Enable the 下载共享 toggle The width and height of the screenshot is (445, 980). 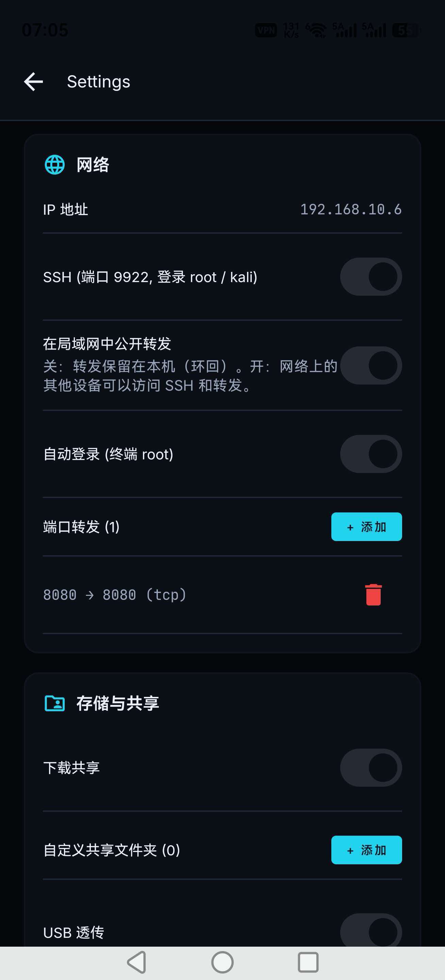371,768
